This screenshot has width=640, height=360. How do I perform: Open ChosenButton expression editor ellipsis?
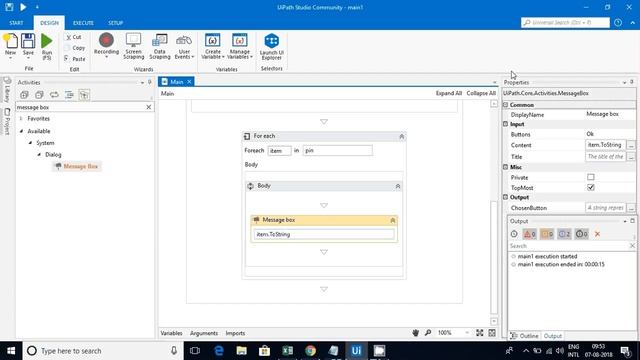(x=631, y=208)
